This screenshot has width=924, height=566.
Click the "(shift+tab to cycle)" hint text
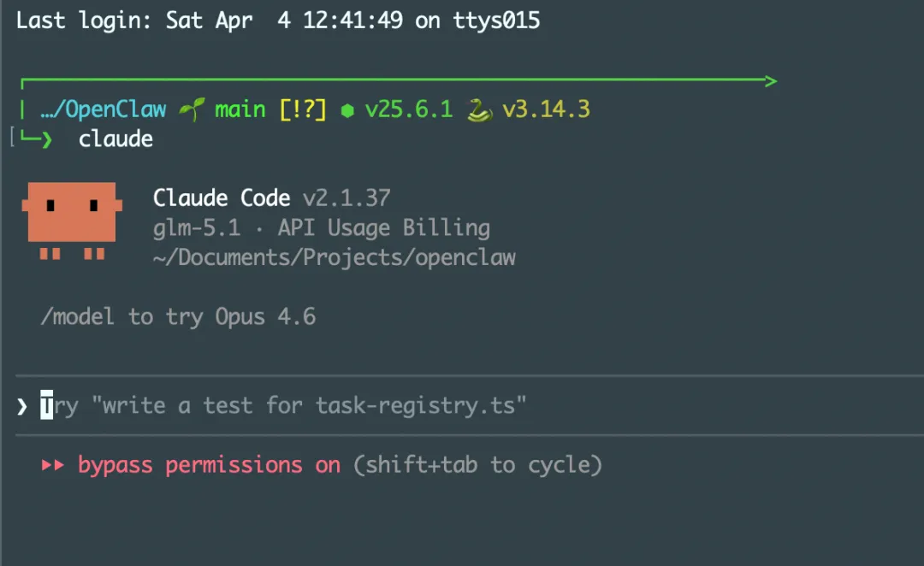click(477, 465)
